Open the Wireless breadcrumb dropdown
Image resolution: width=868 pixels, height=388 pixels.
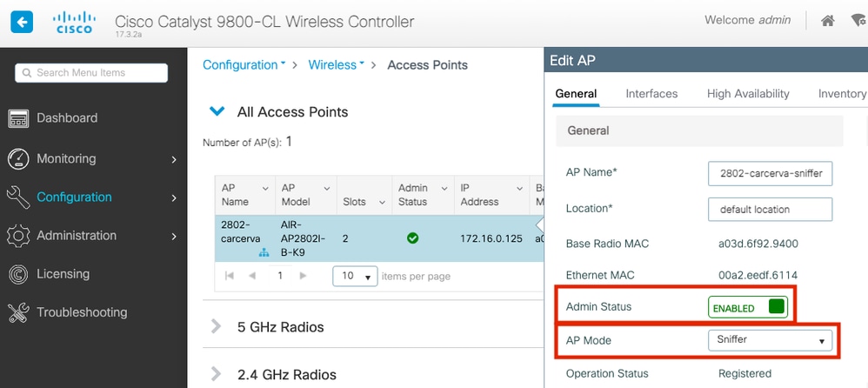tap(337, 64)
